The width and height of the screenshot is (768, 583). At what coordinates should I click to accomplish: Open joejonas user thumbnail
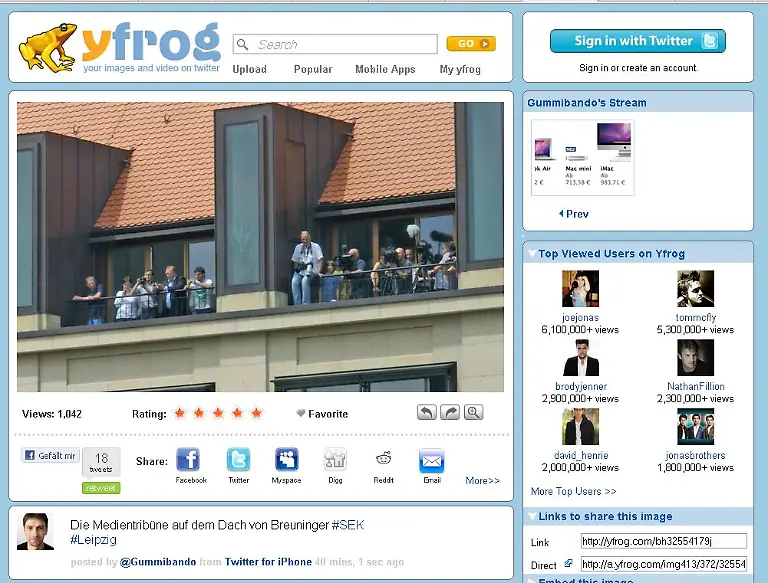(580, 289)
